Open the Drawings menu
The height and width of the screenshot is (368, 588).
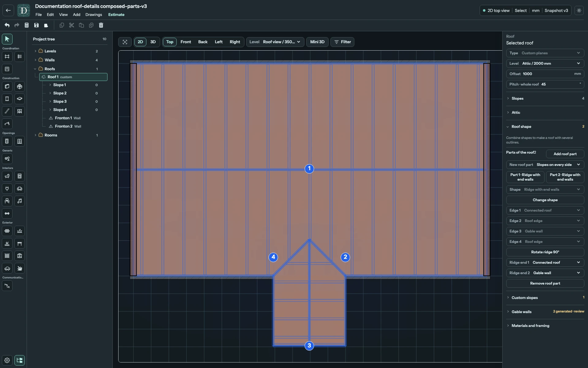click(x=94, y=15)
